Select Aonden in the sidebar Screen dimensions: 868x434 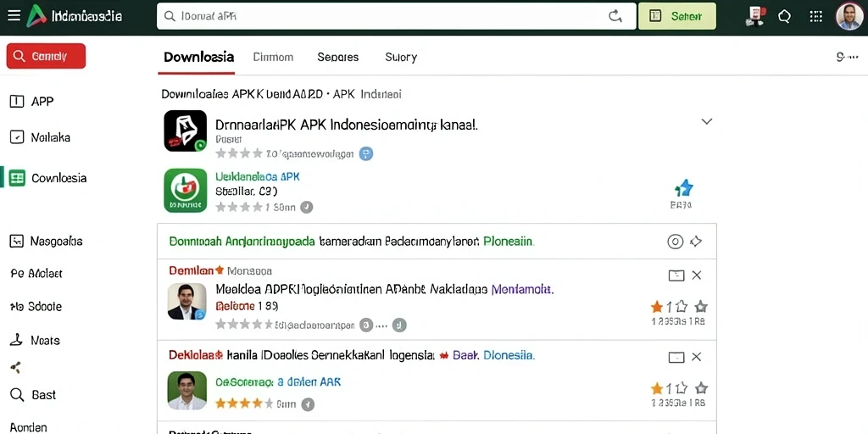[x=29, y=427]
